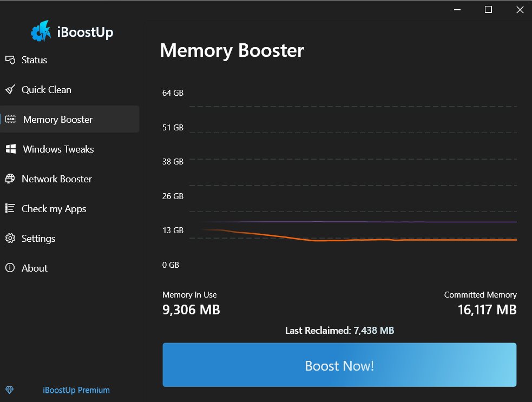The height and width of the screenshot is (402, 532).
Task: Minimize the iBoostUp window
Action: coord(457,10)
